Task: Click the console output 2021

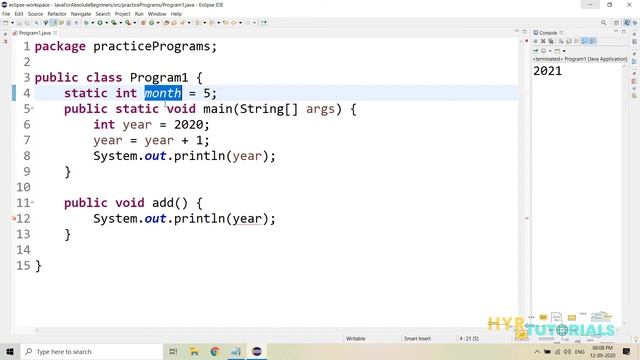Action: [547, 71]
